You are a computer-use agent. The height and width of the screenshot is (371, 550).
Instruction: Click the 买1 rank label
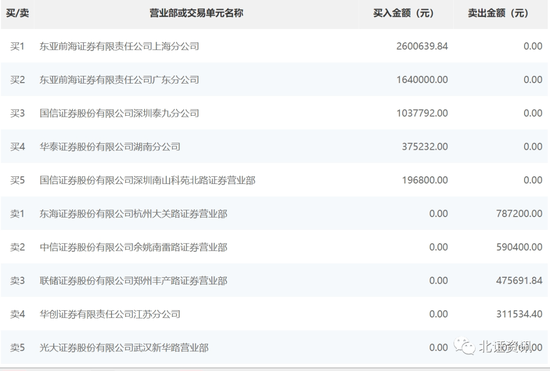[x=17, y=46]
